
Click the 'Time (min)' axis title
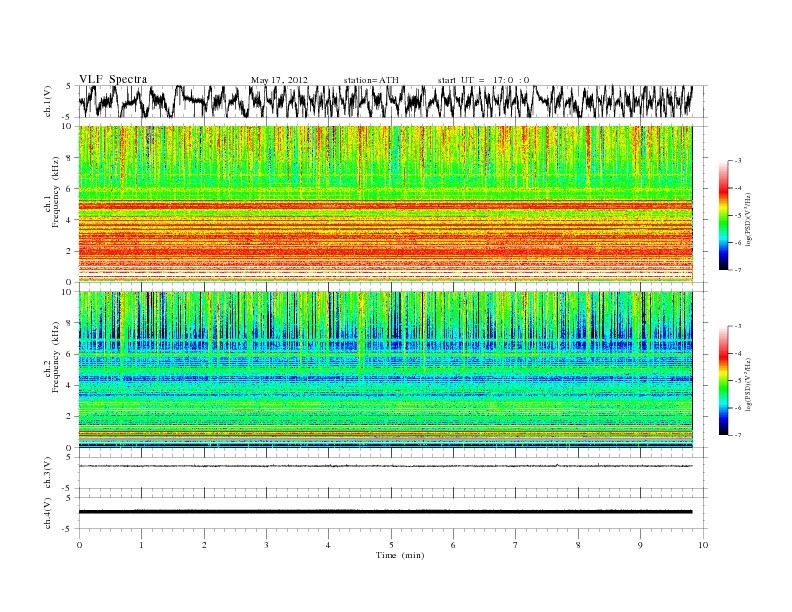[400, 555]
